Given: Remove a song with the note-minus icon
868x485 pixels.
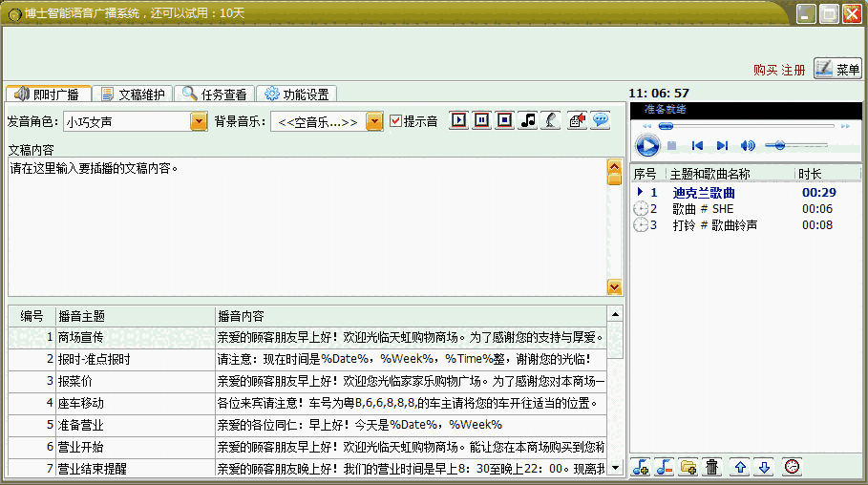Looking at the screenshot, I should click(x=665, y=467).
